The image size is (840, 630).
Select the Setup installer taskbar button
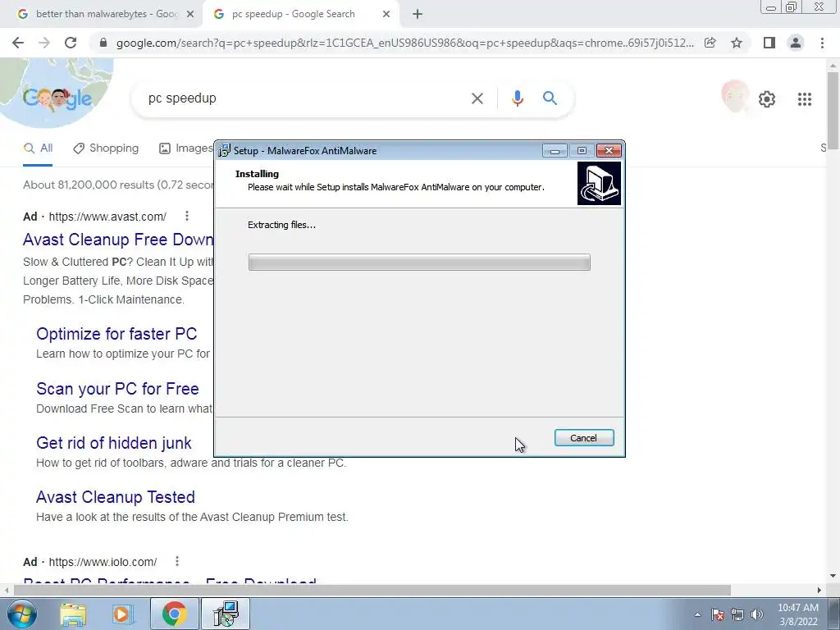tap(225, 614)
